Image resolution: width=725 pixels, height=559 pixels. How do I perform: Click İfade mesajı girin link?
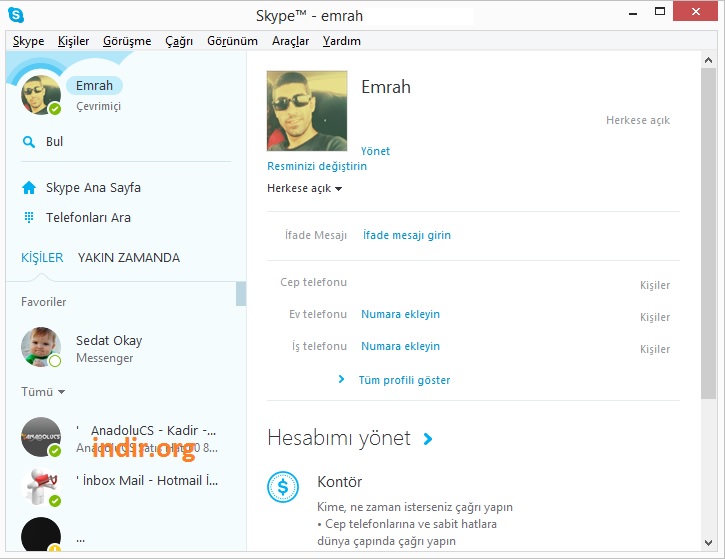(407, 235)
